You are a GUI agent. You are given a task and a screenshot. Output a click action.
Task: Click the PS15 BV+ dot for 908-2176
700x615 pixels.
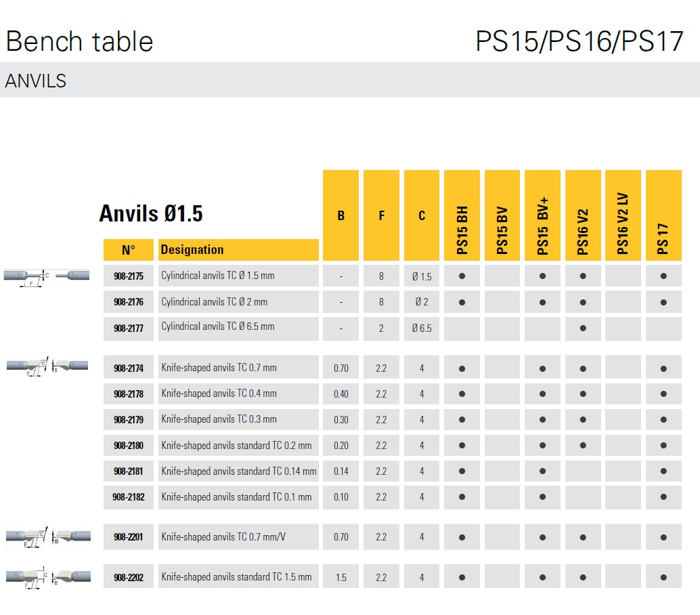click(542, 302)
